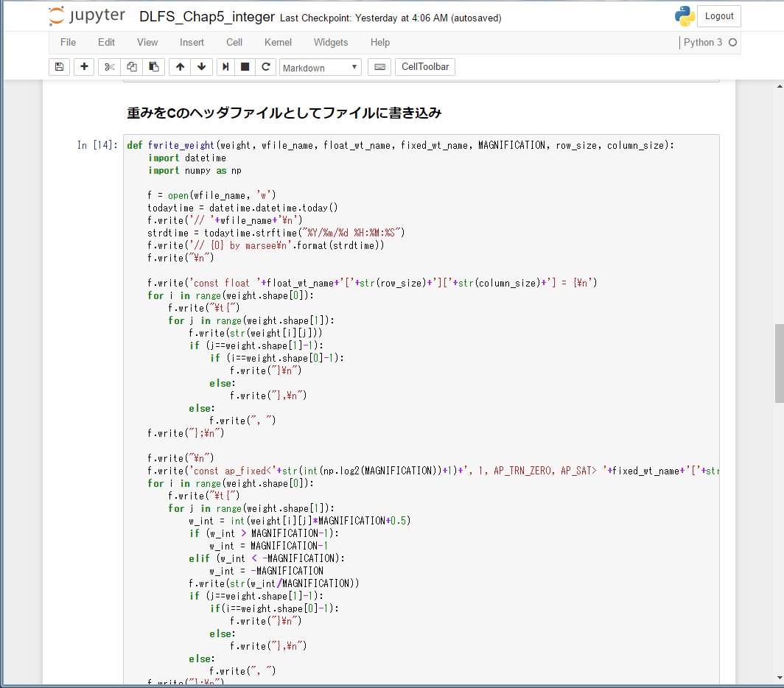Click the w_int = int(...) line

click(299, 521)
